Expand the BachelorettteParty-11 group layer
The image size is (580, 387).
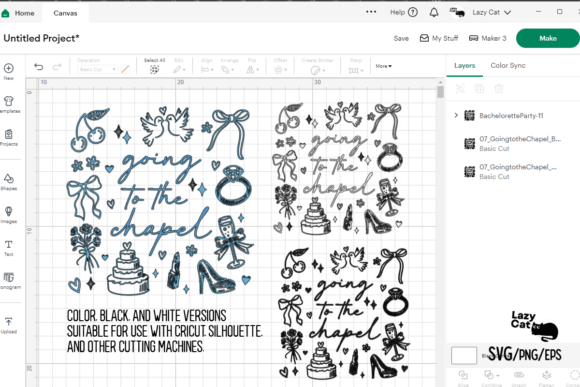click(x=456, y=115)
